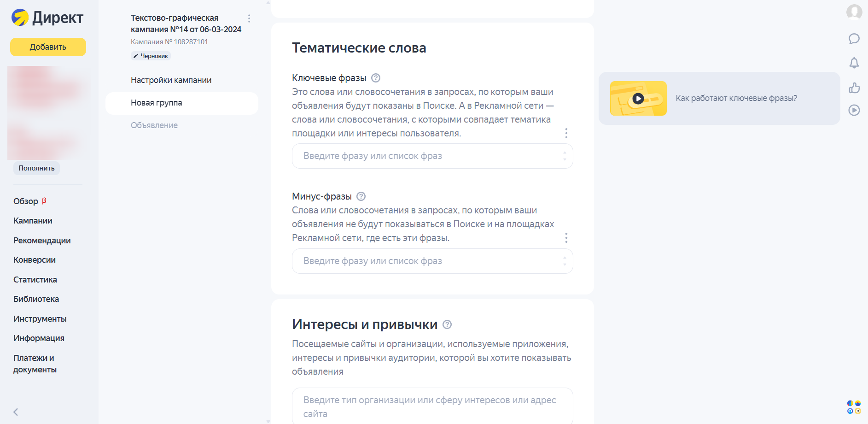
Task: Switch to Настройки кампании section
Action: [171, 80]
